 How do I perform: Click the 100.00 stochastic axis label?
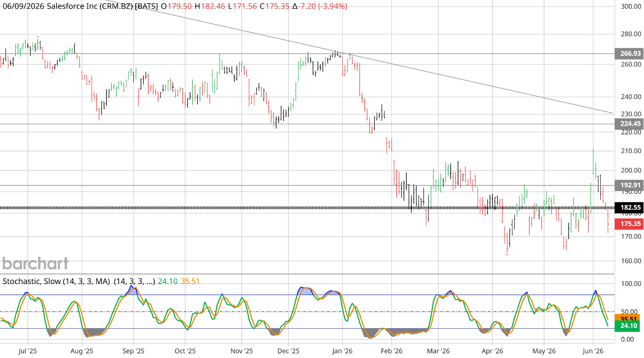(631, 284)
